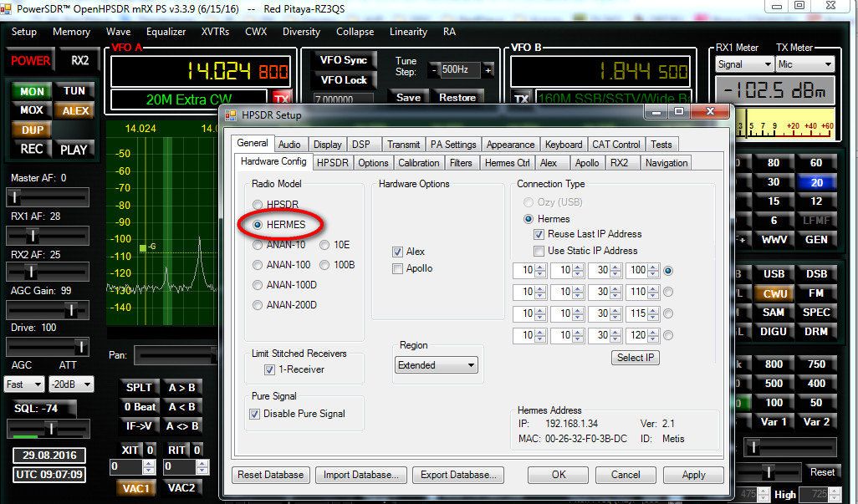Select the Calibration sub-tab
The width and height of the screenshot is (858, 504).
tap(419, 163)
